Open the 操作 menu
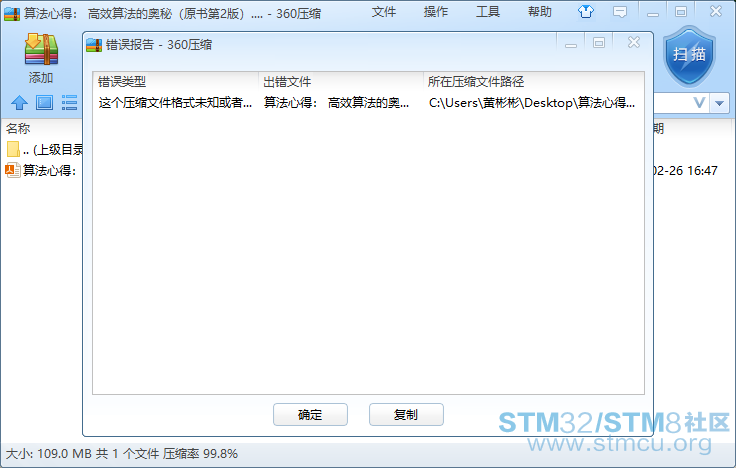736x468 pixels. (436, 12)
